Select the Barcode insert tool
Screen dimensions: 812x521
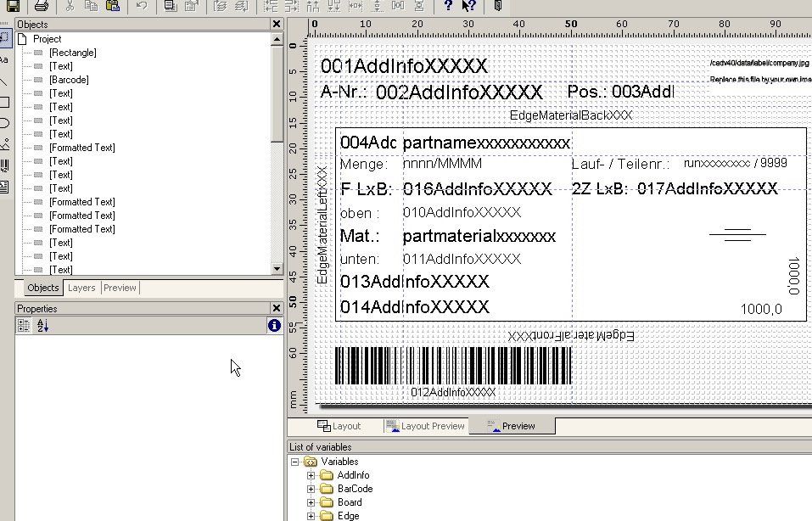(x=4, y=165)
